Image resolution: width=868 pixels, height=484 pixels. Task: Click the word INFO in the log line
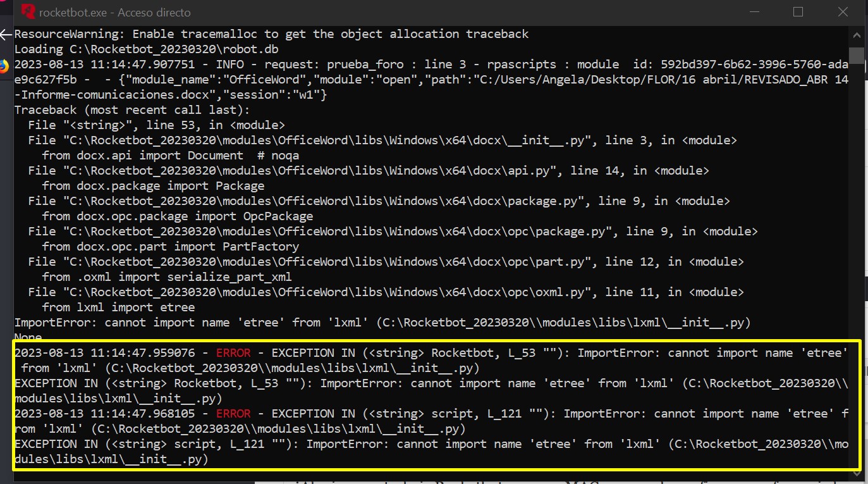(x=229, y=64)
